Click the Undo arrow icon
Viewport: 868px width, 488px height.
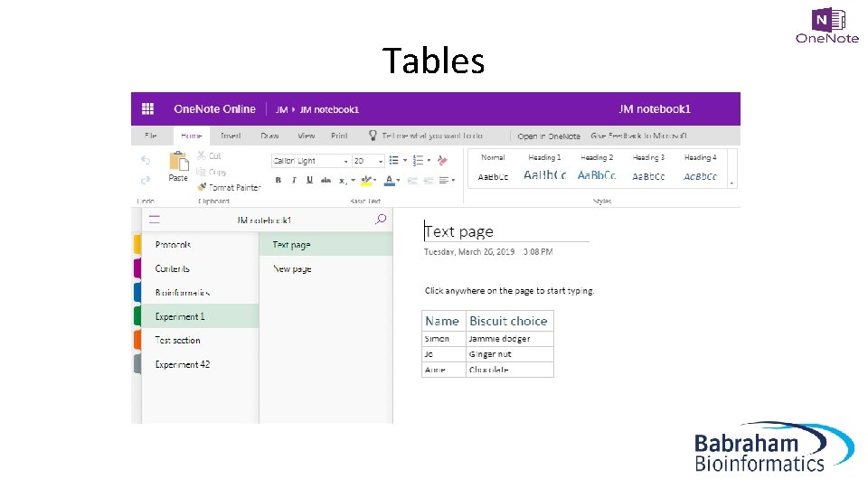[x=146, y=161]
